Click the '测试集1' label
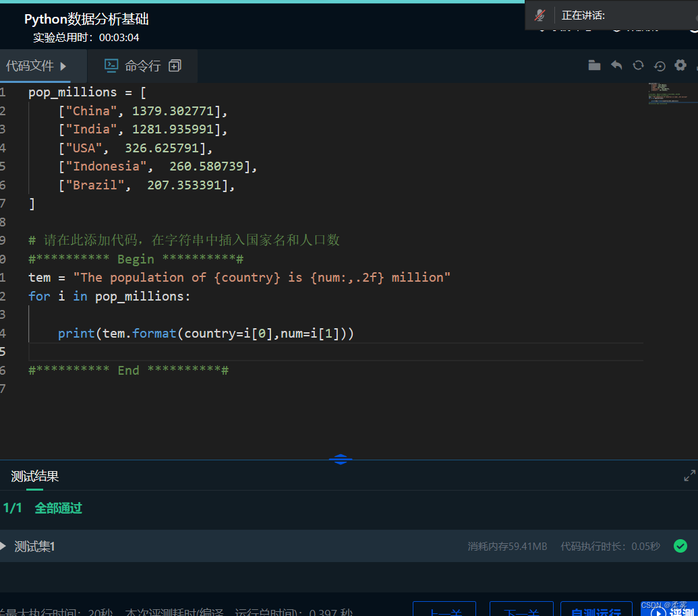Screen dimensions: 698x616 (x=34, y=546)
